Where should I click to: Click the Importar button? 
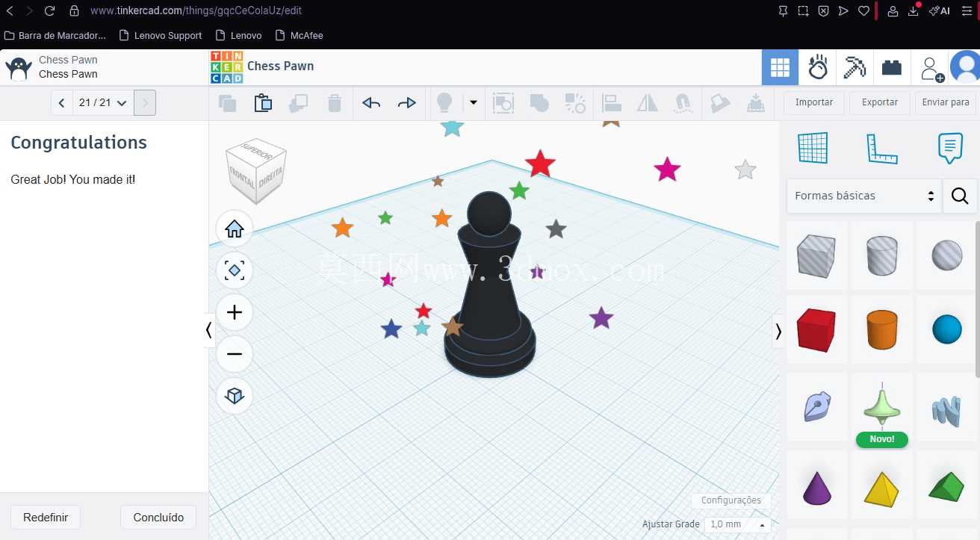pyautogui.click(x=814, y=102)
